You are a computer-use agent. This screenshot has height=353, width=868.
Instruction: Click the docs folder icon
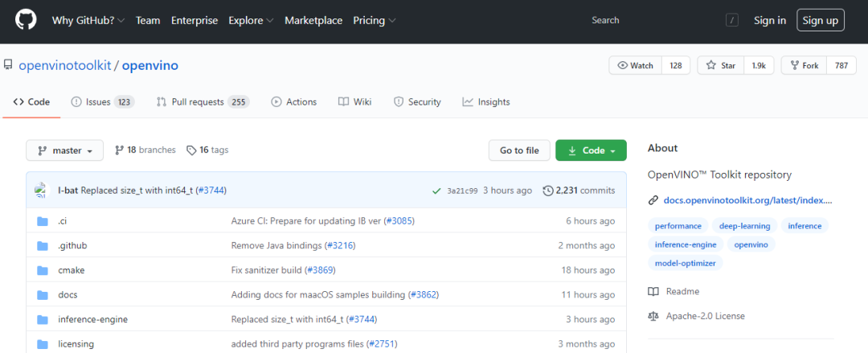pos(43,295)
